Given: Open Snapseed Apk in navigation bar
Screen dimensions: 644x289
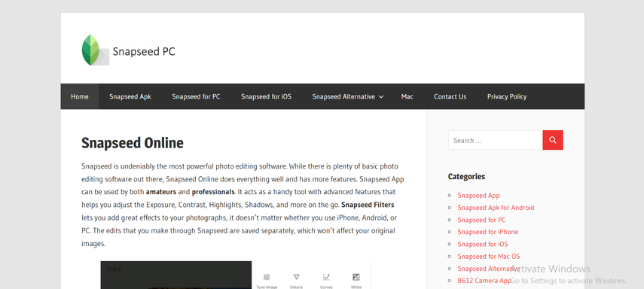Looking at the screenshot, I should (x=130, y=96).
